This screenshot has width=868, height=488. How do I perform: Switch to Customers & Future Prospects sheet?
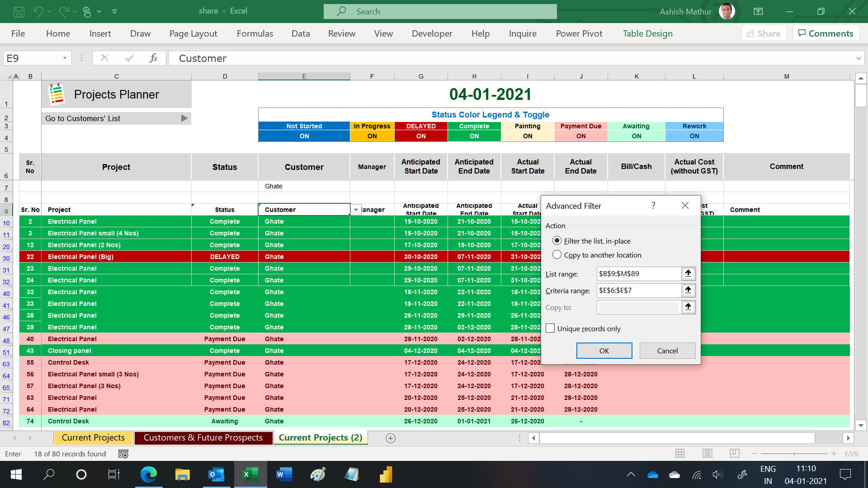click(203, 437)
